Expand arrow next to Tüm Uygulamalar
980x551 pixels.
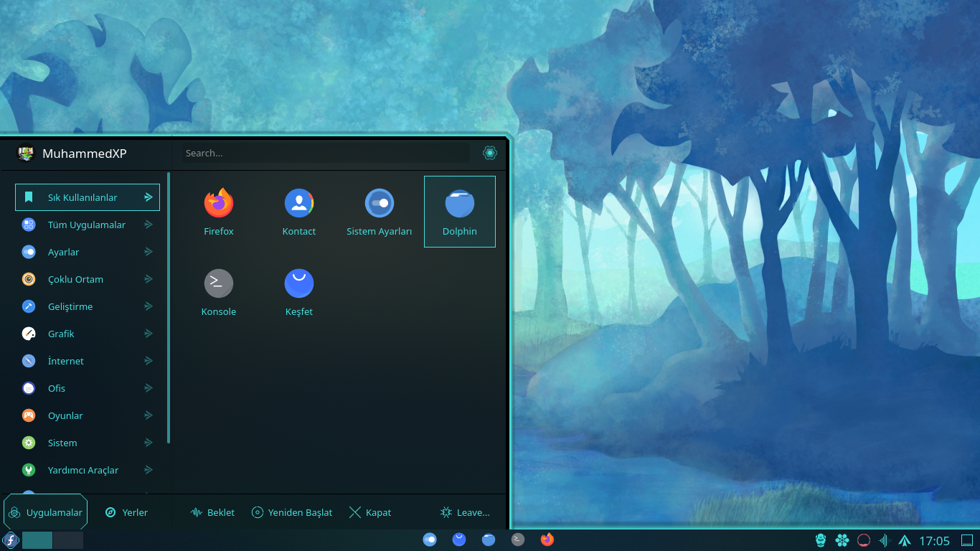coord(149,225)
